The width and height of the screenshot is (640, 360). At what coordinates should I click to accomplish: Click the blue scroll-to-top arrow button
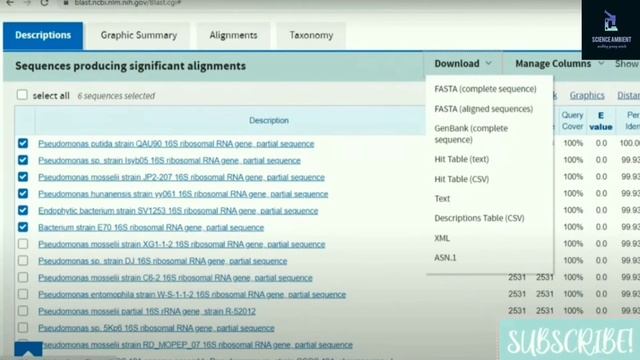(28, 349)
